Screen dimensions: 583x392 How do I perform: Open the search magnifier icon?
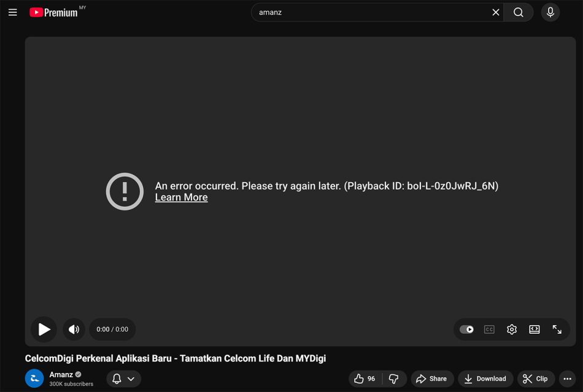(x=518, y=12)
